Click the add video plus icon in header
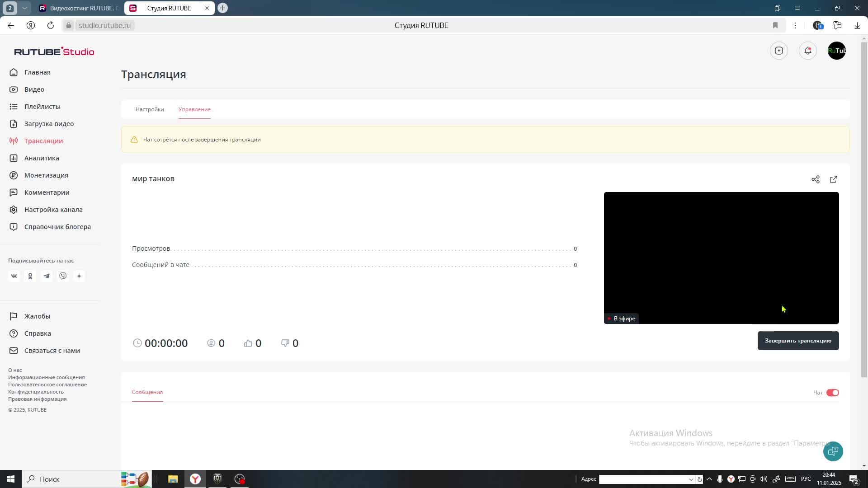 778,51
